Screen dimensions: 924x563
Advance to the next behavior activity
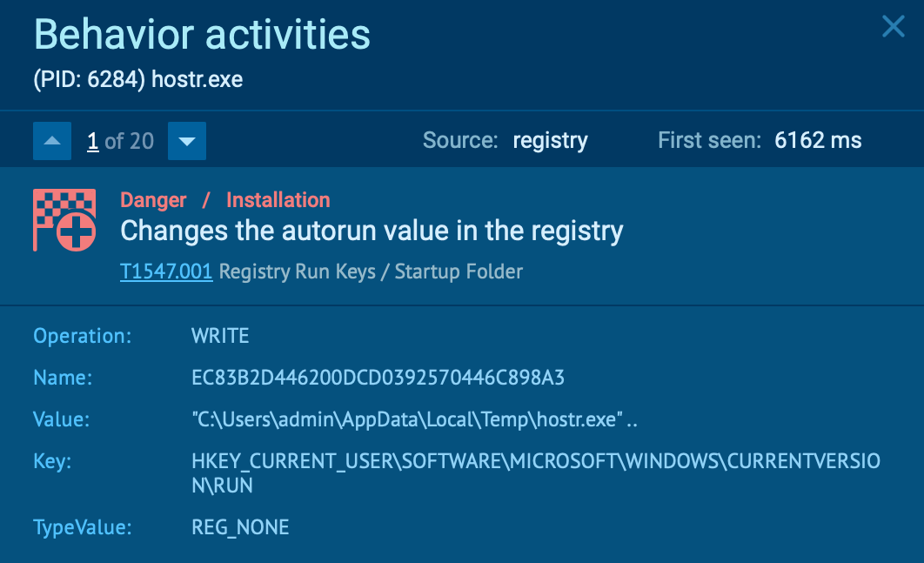(x=186, y=141)
